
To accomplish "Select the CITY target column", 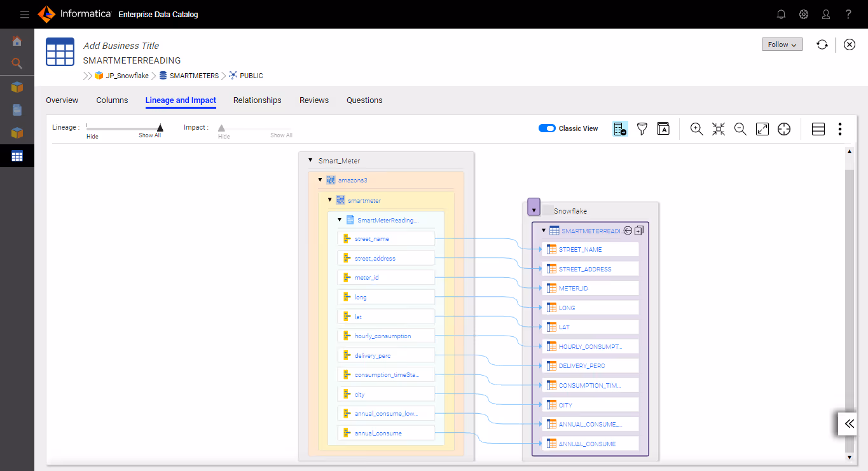I will click(590, 405).
